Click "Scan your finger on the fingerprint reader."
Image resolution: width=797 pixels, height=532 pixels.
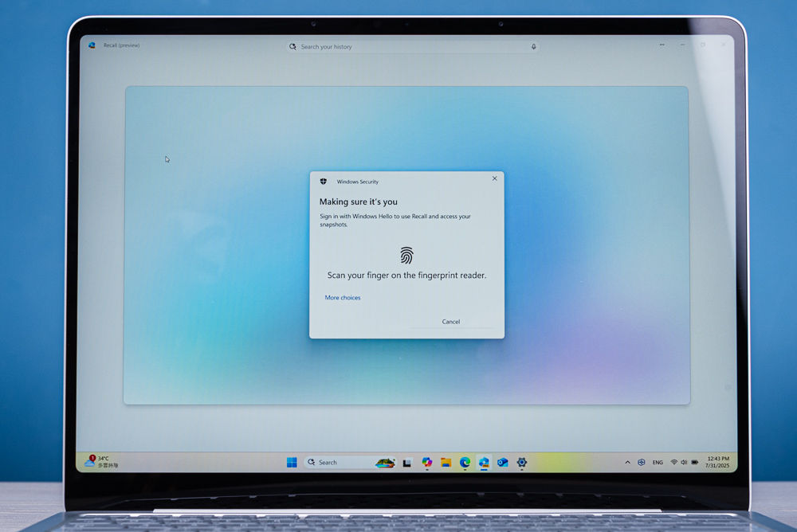pos(406,276)
